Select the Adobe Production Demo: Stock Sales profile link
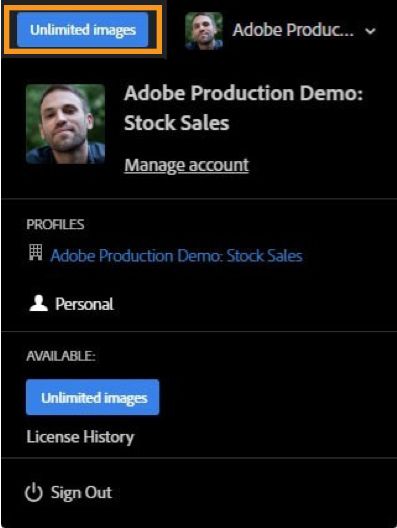This screenshot has width=397, height=528. (176, 256)
